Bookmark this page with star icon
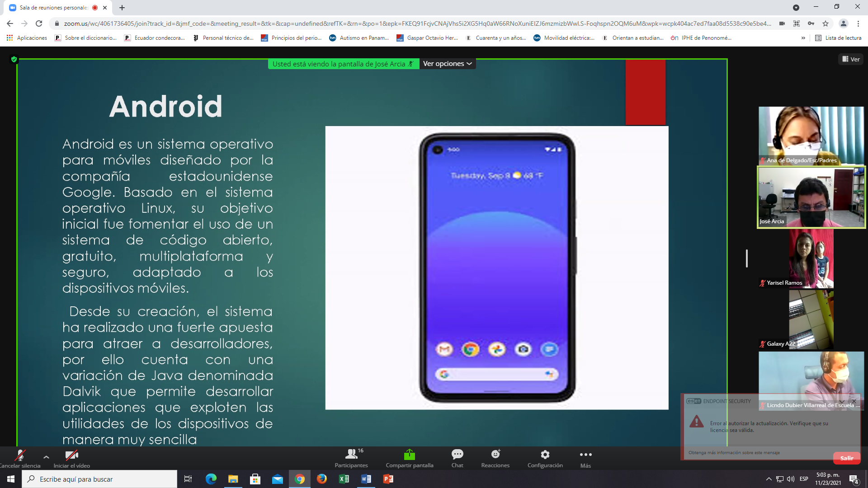The width and height of the screenshot is (868, 488). click(826, 23)
